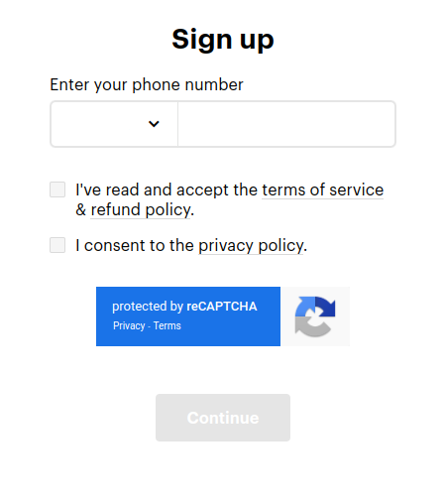Viewport: 445px width, 504px height.
Task: Expand the country code chevron arrow
Action: point(154,124)
